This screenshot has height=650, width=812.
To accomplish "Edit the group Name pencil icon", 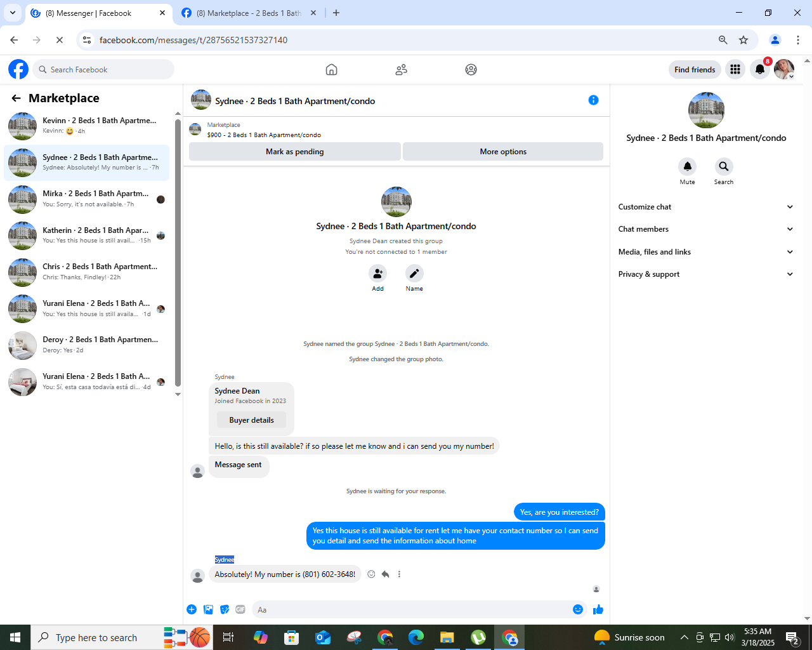I will pyautogui.click(x=414, y=273).
